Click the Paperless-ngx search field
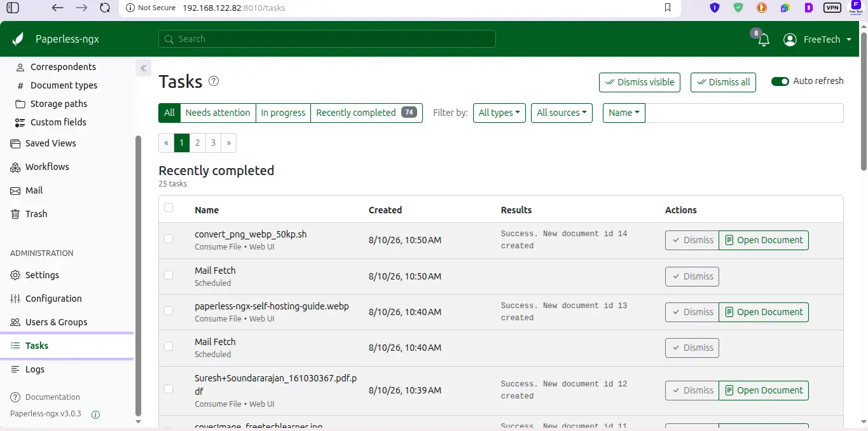868x431 pixels. point(327,39)
